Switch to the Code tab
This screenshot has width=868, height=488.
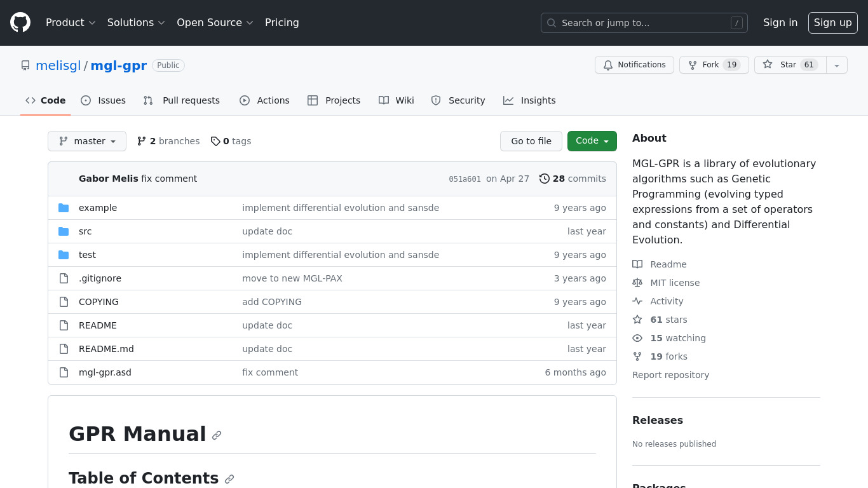[x=46, y=100]
